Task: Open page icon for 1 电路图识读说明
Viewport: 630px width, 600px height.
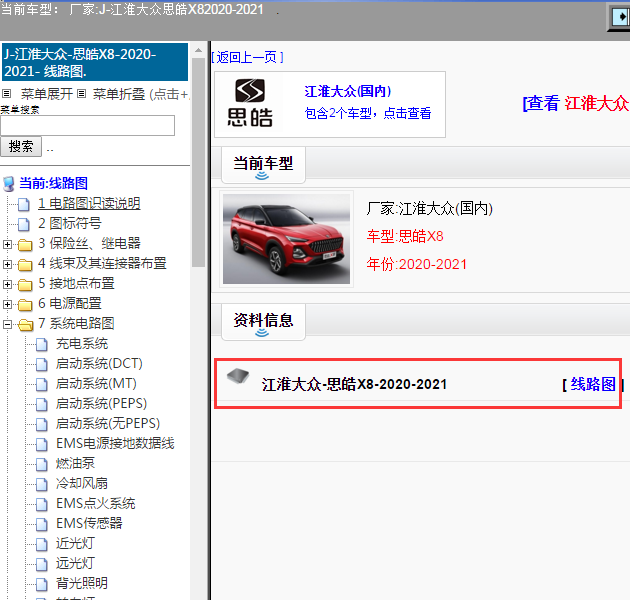Action: click(24, 204)
